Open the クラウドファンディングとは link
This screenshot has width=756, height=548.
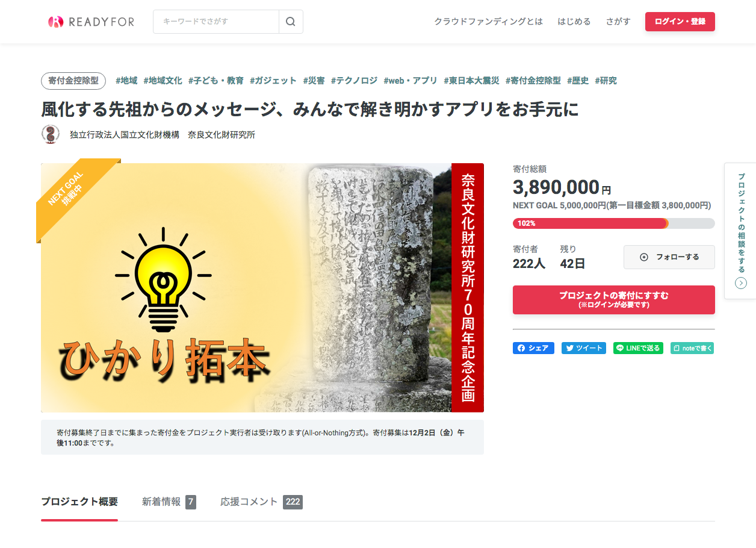tap(489, 22)
